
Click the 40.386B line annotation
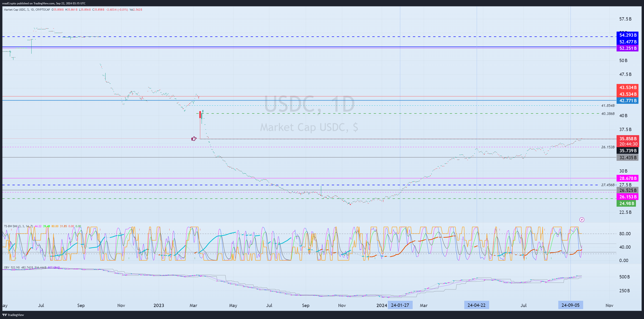click(608, 113)
